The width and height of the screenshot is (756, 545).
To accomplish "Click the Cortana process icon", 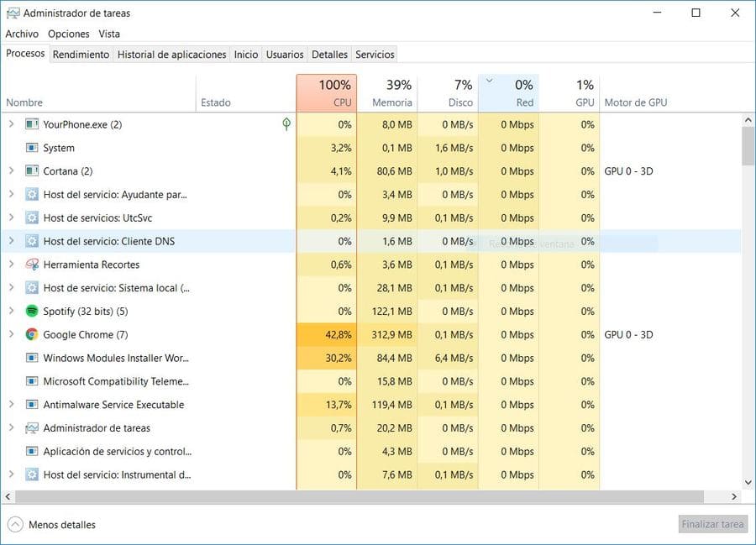I will pos(32,171).
